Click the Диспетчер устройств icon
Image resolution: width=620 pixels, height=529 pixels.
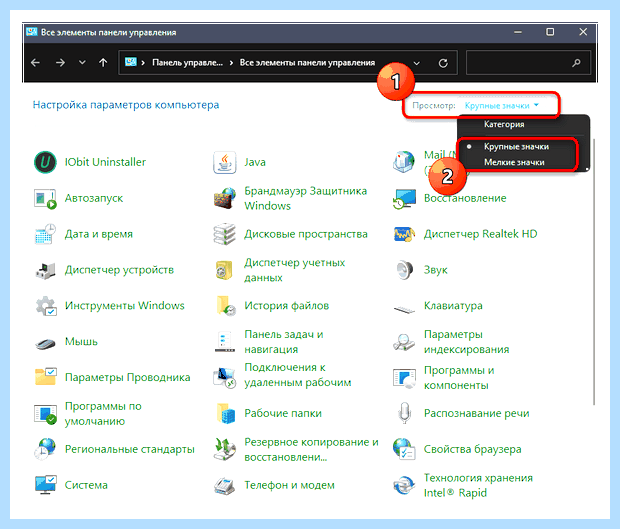pos(45,270)
